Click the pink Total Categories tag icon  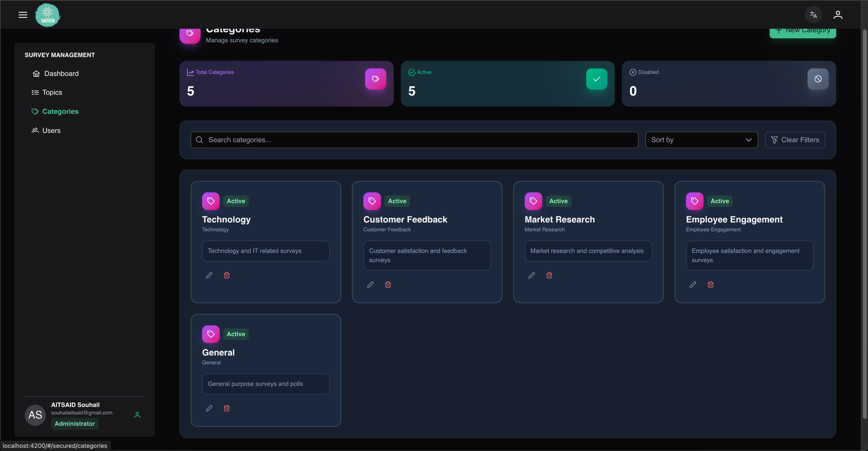[375, 79]
